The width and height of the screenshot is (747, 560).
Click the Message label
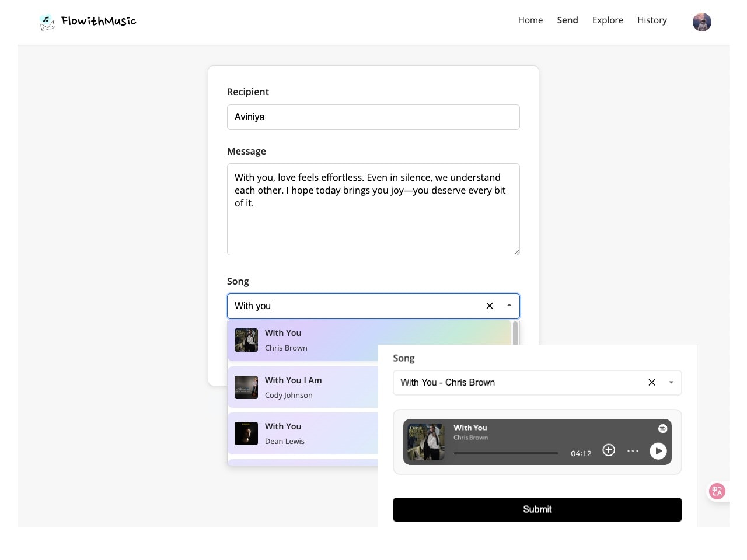coord(246,151)
